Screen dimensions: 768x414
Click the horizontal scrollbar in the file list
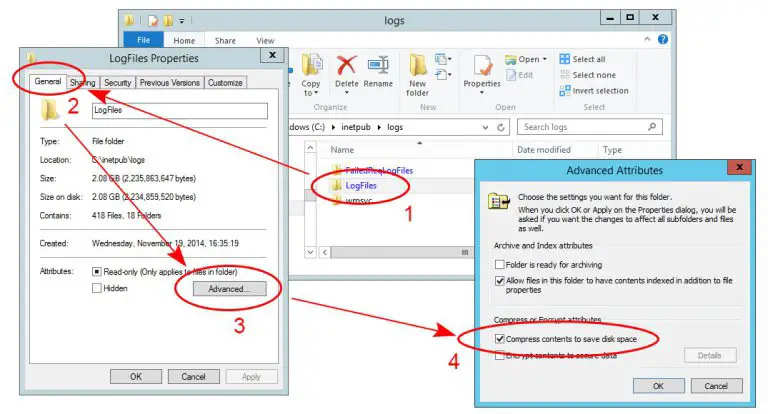pos(402,252)
